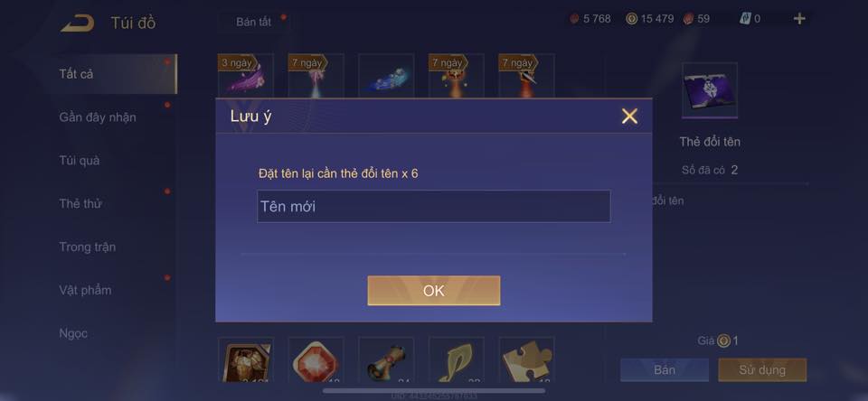
Task: Pick the armor chest item thumbnail
Action: tap(246, 359)
